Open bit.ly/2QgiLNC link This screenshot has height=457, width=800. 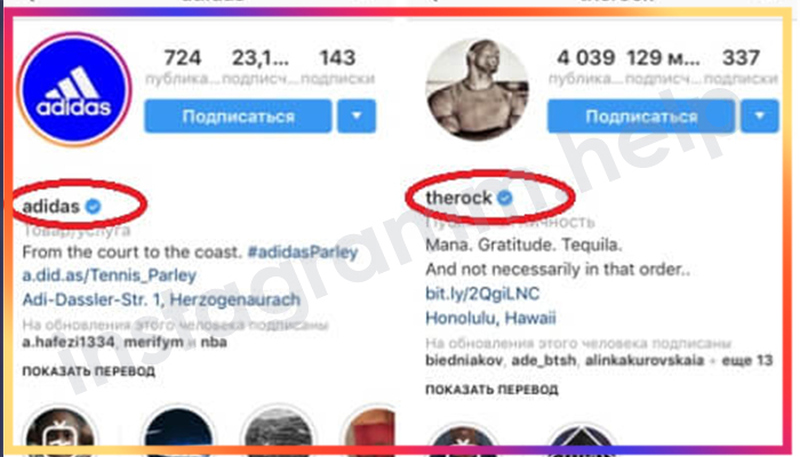482,294
